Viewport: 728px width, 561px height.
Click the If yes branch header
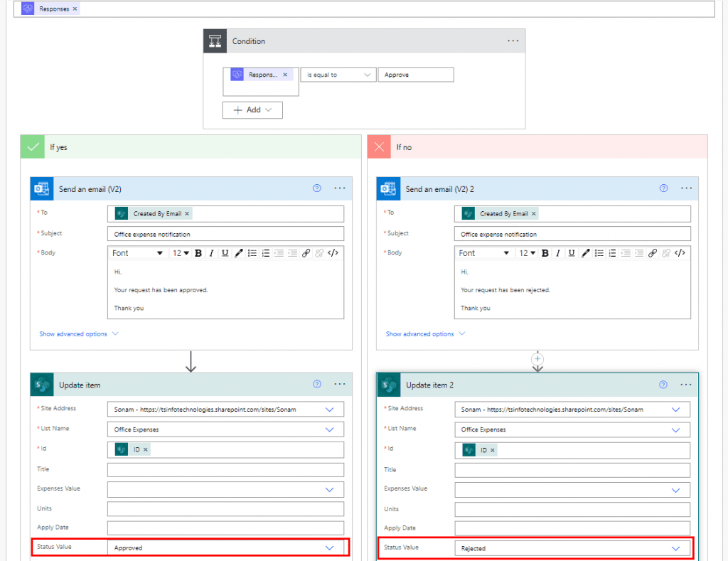click(x=191, y=146)
